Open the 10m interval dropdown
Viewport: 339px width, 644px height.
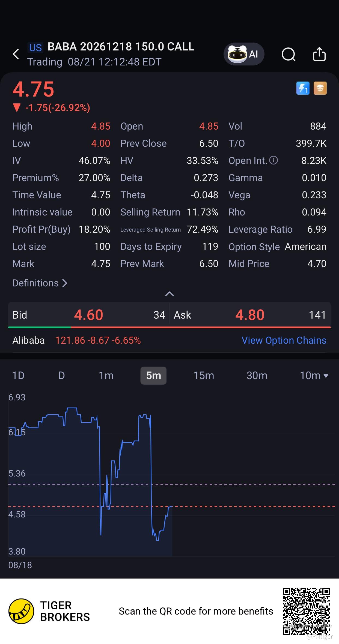314,376
